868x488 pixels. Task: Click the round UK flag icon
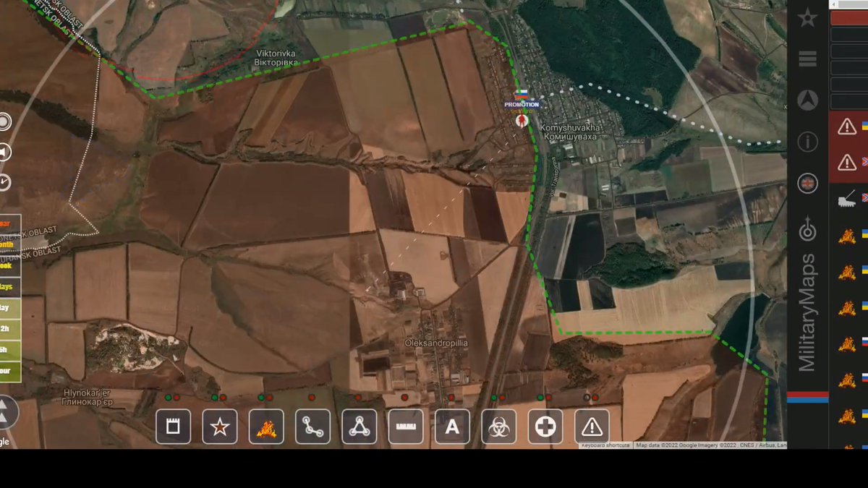point(807,183)
